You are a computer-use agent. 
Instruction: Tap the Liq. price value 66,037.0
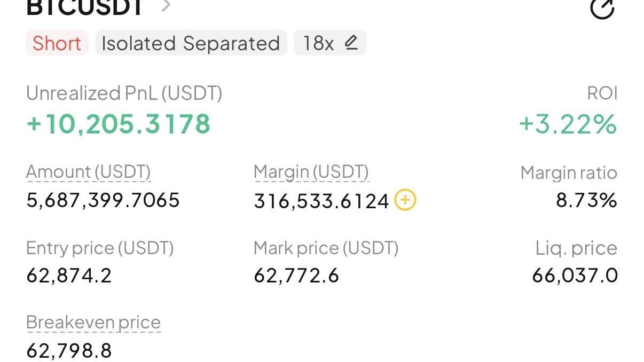coord(575,276)
